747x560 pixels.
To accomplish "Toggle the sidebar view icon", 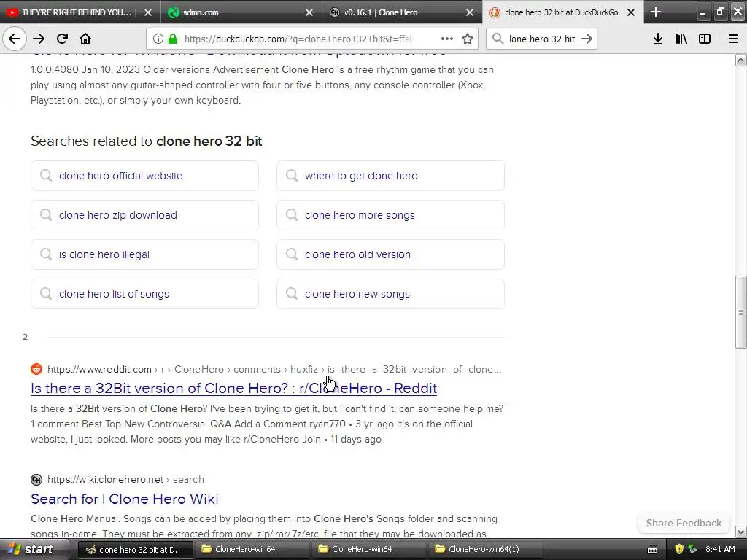I will pos(705,39).
